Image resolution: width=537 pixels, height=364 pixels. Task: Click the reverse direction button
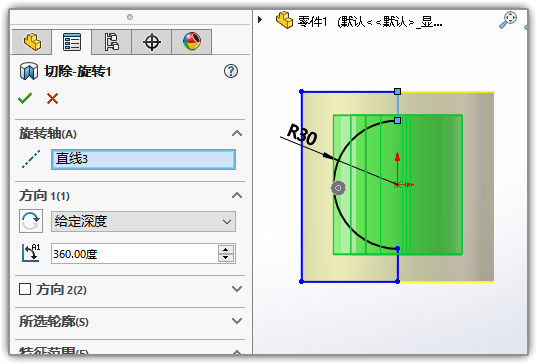point(31,221)
